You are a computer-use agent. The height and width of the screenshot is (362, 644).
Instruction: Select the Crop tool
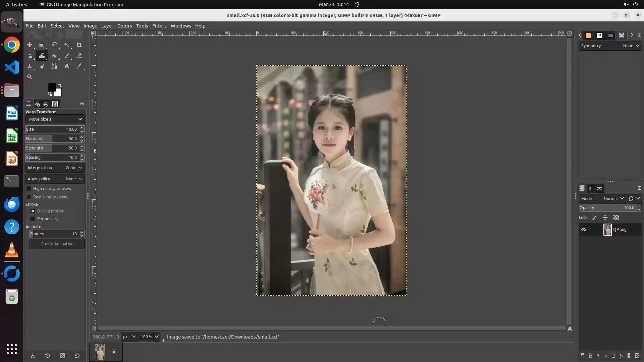(79, 45)
